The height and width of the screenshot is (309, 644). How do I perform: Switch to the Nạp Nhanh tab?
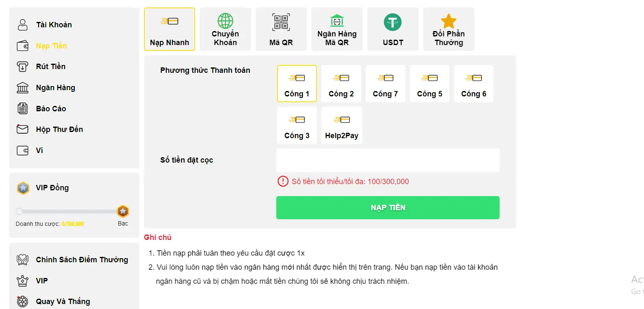(169, 29)
